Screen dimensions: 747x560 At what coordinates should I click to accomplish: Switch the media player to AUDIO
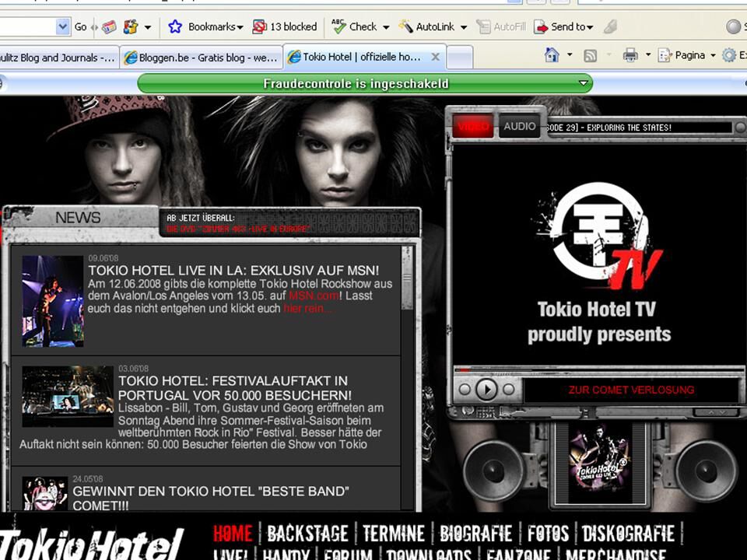pos(519,126)
